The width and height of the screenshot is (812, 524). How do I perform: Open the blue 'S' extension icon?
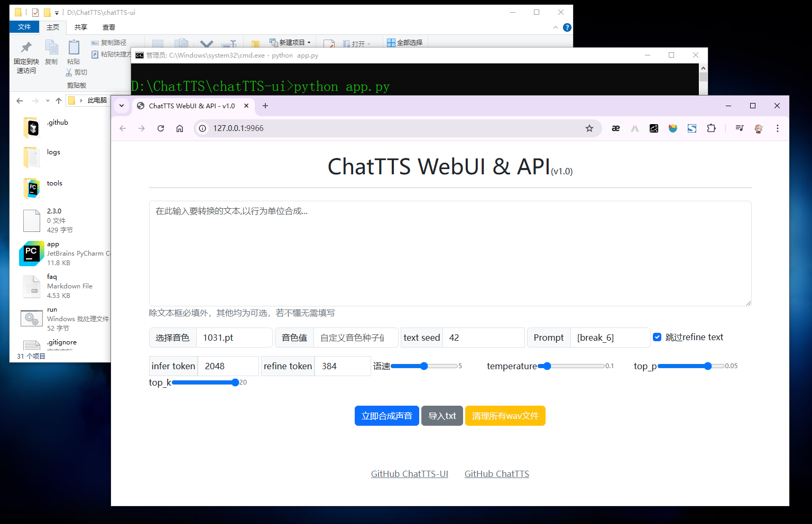[x=692, y=128]
